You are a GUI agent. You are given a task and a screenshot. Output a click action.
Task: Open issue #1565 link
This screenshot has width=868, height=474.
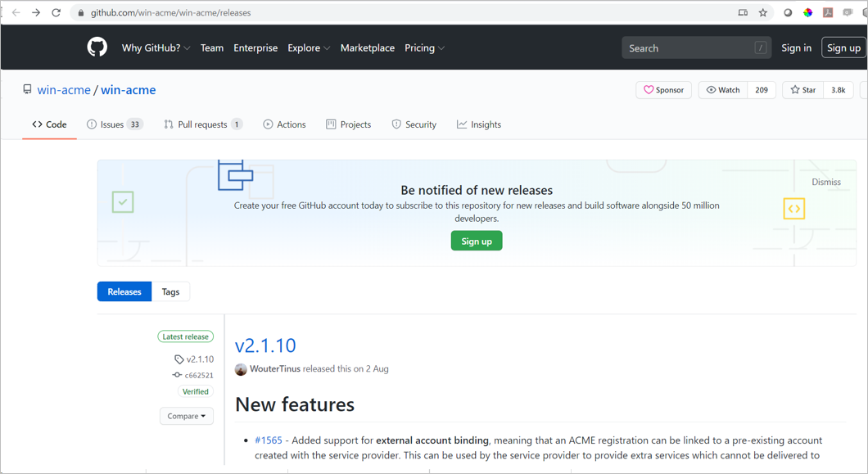pos(269,440)
